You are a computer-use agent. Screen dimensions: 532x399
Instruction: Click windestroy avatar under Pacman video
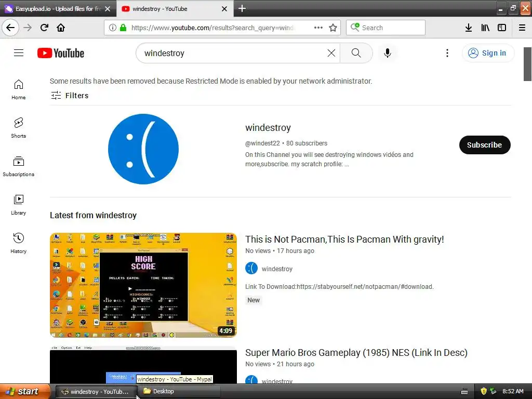(251, 269)
